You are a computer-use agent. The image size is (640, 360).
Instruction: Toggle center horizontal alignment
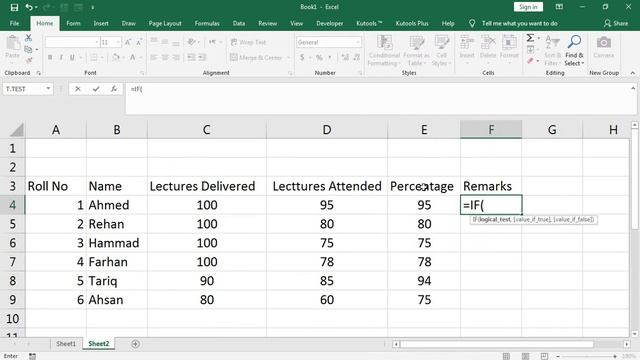[x=165, y=58]
